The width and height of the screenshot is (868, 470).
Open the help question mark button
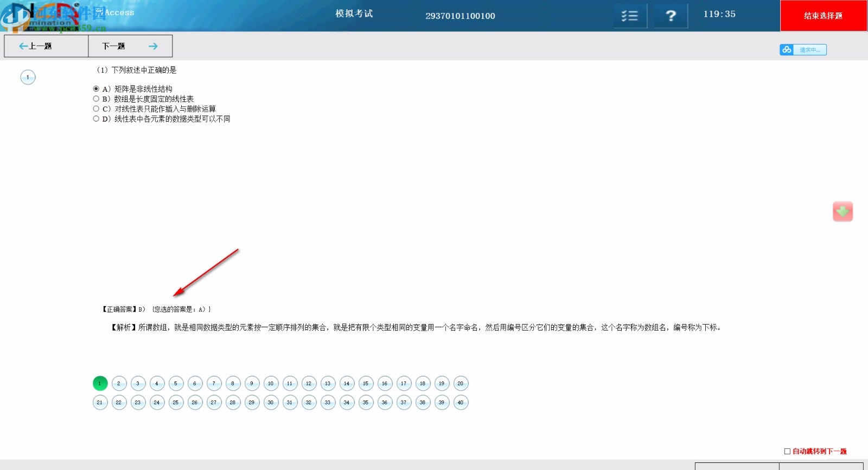coord(671,16)
